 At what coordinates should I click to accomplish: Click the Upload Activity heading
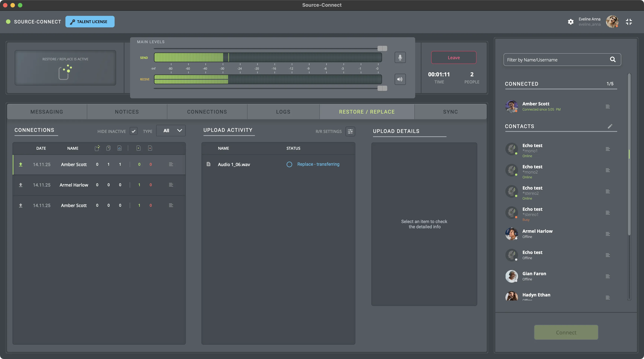pos(228,130)
